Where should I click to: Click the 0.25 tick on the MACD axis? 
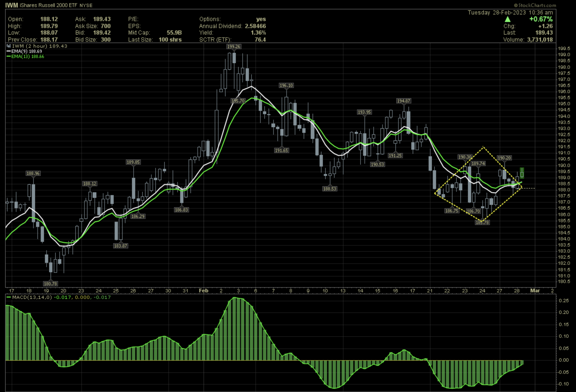pos(564,301)
